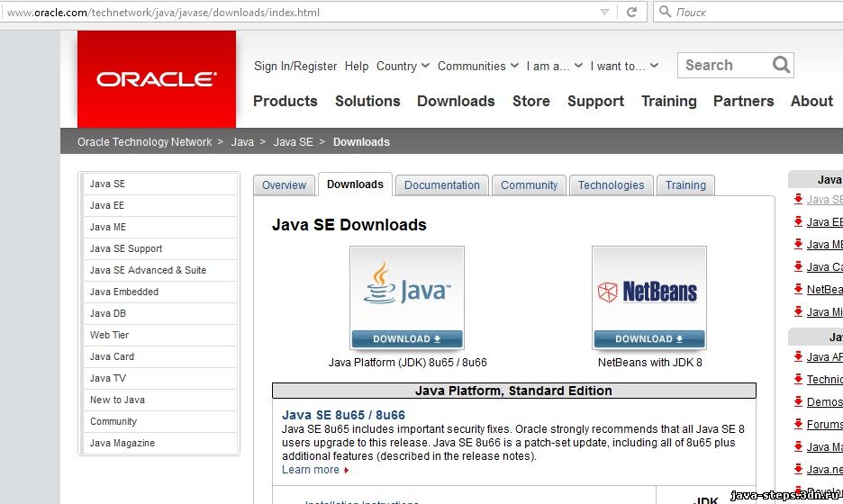Expand the 'I am a...' dropdown
843x504 pixels.
click(x=554, y=66)
